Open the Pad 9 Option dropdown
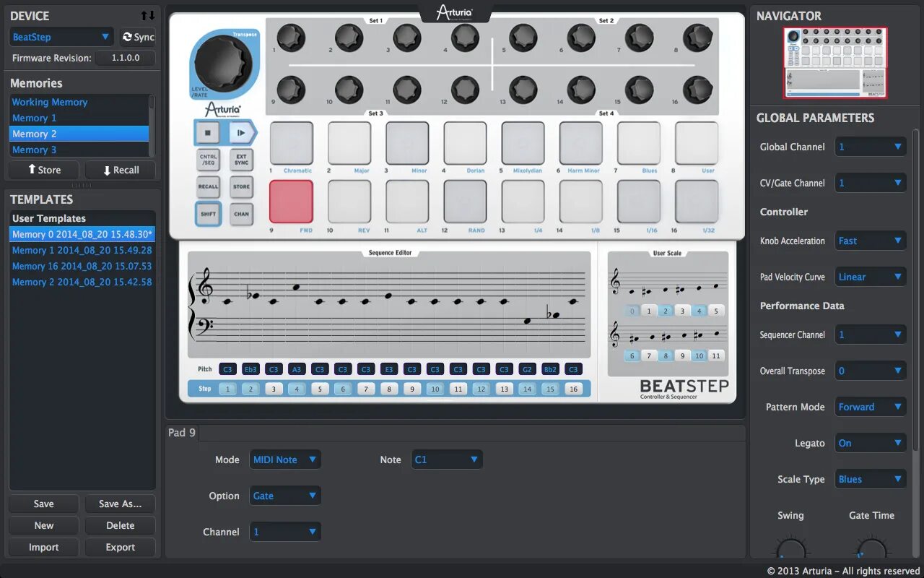 (286, 496)
